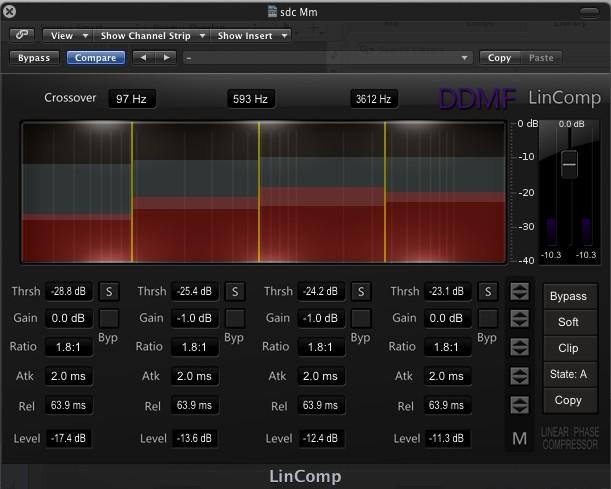The height and width of the screenshot is (489, 611).
Task: Click band four level -11.3 dB value
Action: pos(447,438)
